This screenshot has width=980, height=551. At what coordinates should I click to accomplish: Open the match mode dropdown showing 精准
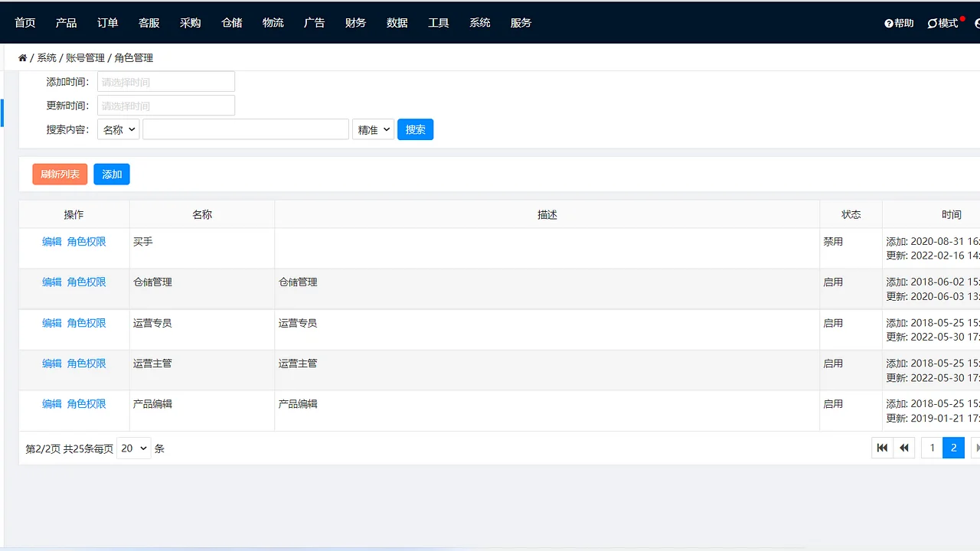click(x=373, y=129)
